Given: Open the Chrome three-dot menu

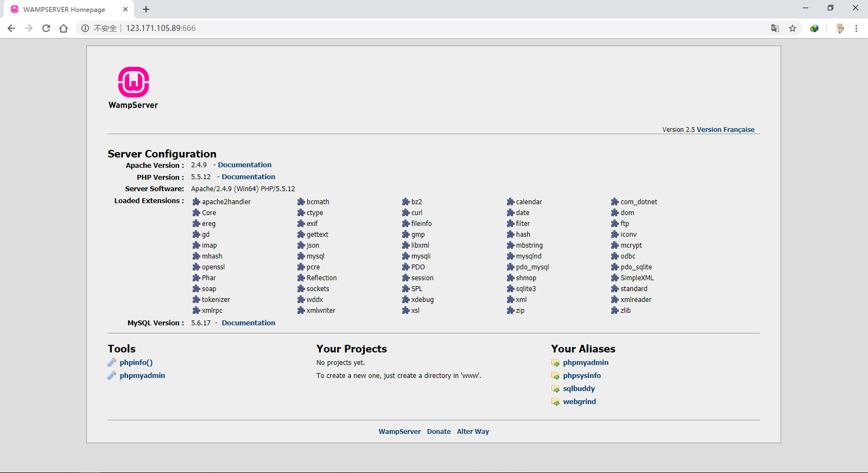Looking at the screenshot, I should 856,28.
